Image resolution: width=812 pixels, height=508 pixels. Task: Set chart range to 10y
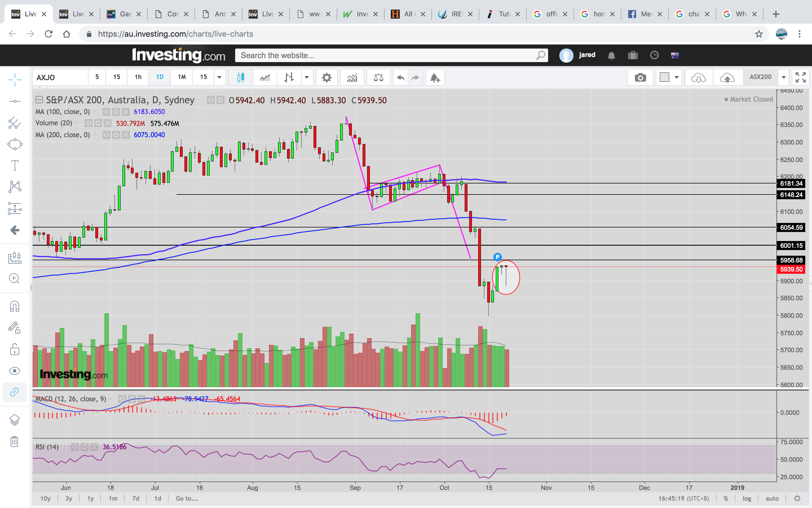[x=45, y=499]
